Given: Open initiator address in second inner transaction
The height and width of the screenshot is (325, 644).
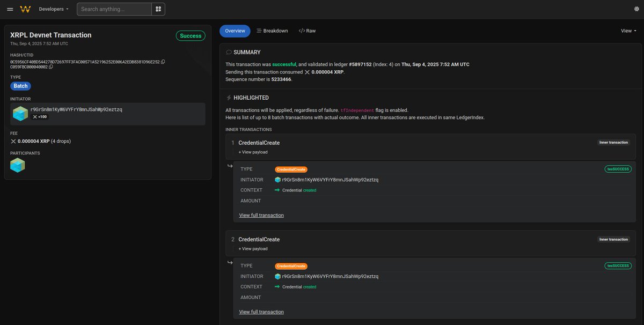Looking at the screenshot, I should (x=330, y=276).
